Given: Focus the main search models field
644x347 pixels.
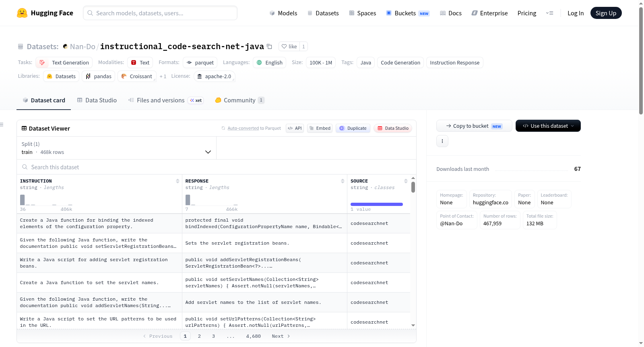Looking at the screenshot, I should 160,13.
